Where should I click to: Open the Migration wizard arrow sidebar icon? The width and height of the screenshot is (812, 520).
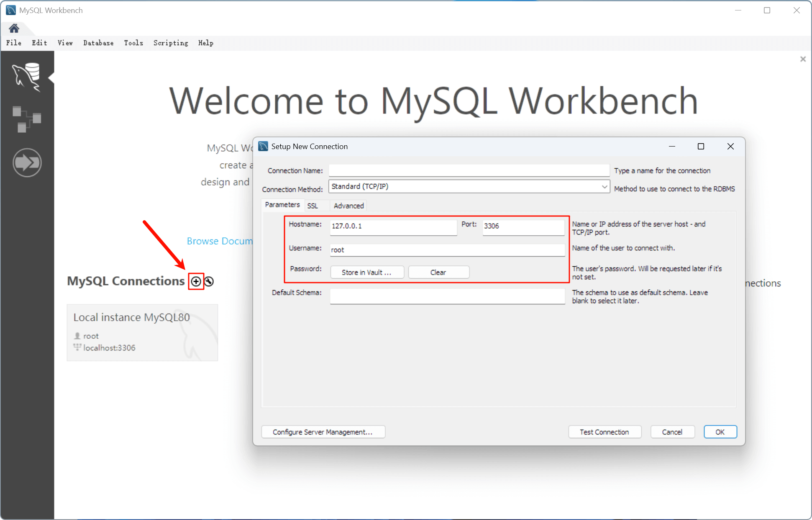tap(27, 162)
